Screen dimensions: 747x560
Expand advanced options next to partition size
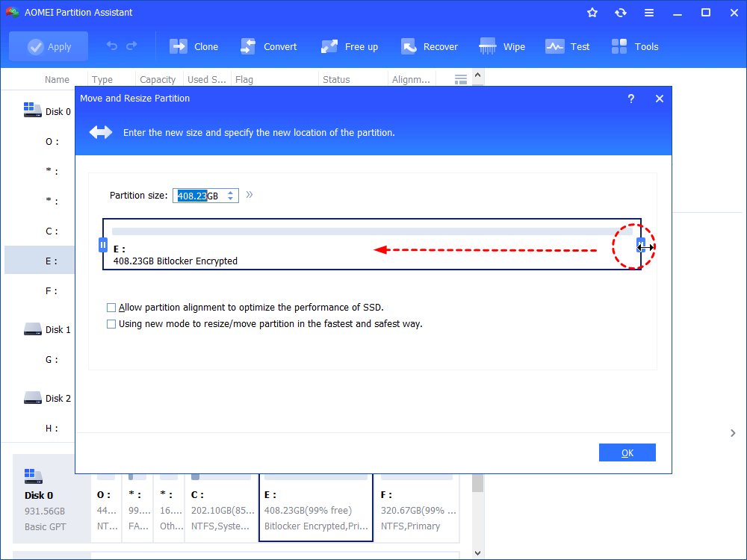[249, 195]
